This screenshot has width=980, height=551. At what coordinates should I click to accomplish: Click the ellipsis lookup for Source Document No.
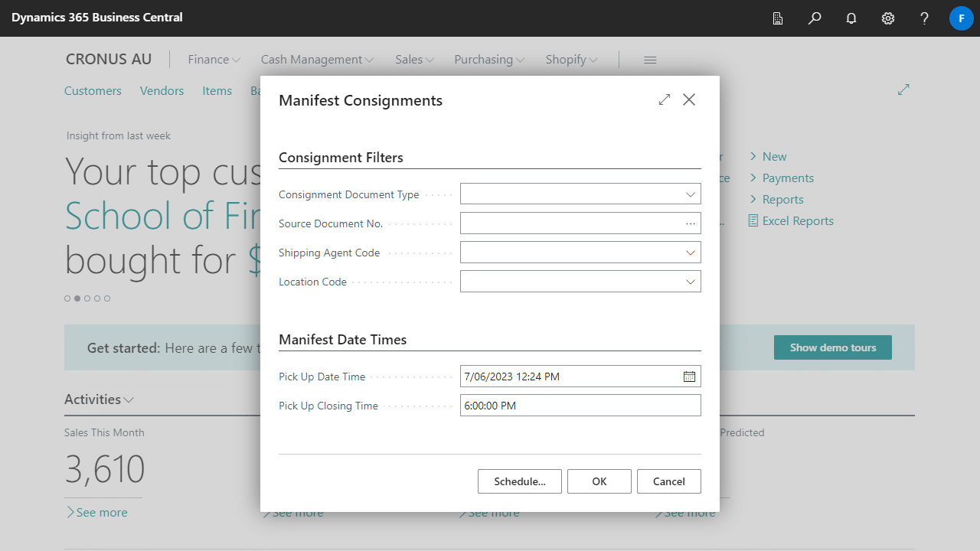click(x=691, y=223)
